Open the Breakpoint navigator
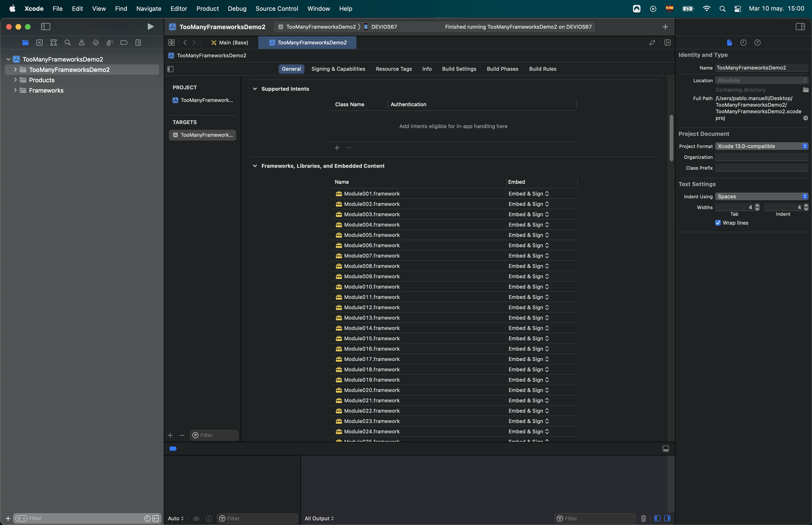Screen dimensions: 812x525 click(124, 43)
